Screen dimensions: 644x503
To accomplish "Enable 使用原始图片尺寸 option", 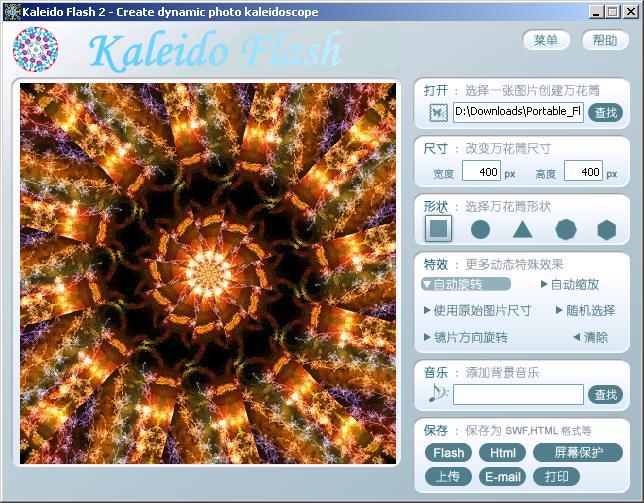I will click(477, 311).
